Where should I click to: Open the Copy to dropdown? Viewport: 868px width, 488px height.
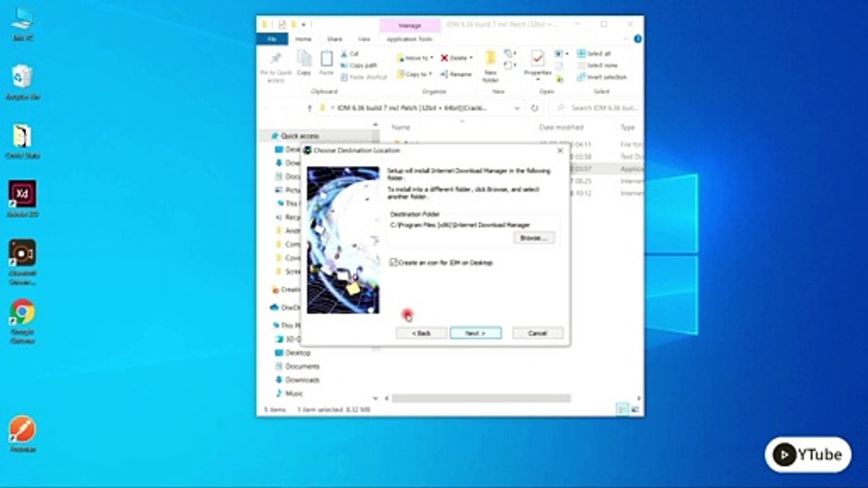(414, 74)
